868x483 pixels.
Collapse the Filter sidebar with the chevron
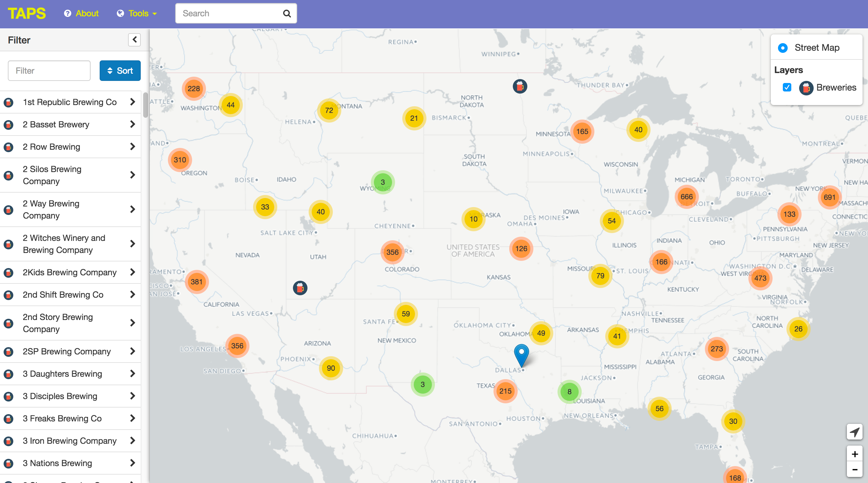134,40
